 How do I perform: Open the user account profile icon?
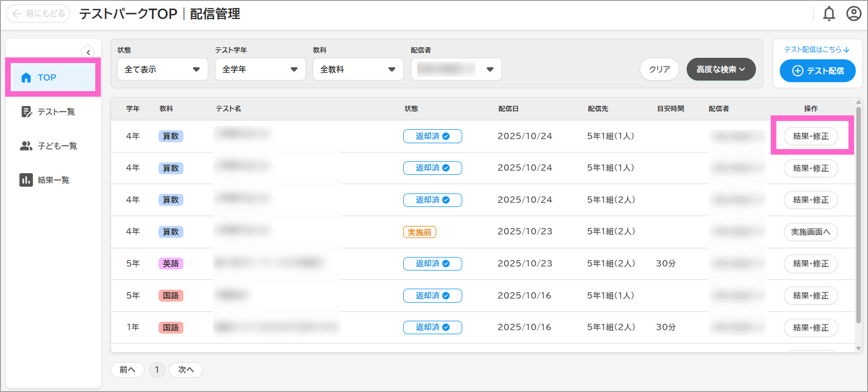click(854, 14)
